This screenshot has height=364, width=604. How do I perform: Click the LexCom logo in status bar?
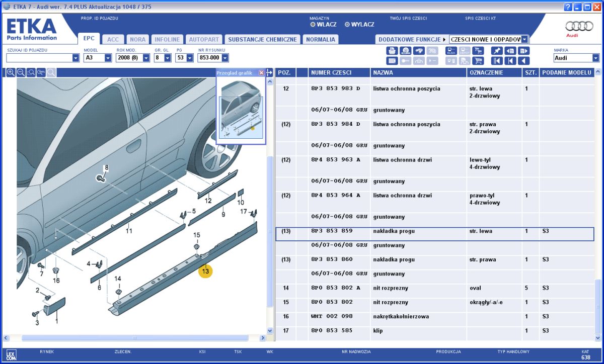pos(12,354)
